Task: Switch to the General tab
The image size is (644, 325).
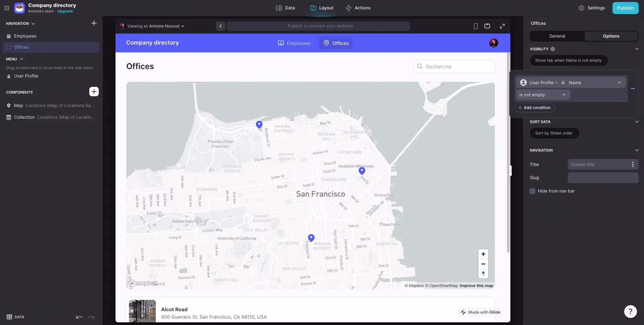Action: tap(557, 36)
